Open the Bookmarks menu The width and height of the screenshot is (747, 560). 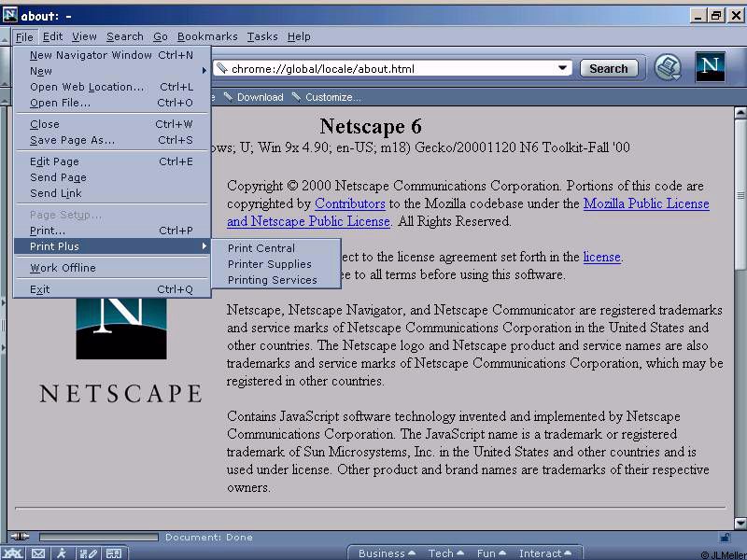click(x=207, y=36)
